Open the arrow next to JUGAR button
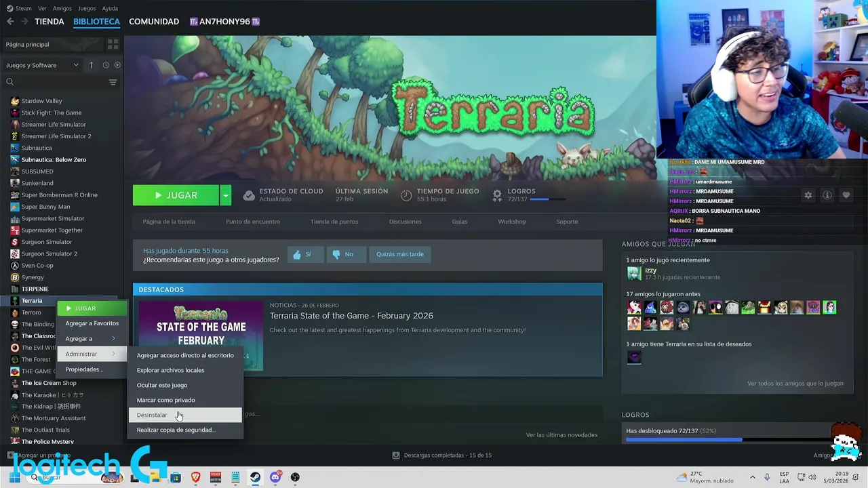The height and width of the screenshot is (488, 868). pyautogui.click(x=225, y=195)
